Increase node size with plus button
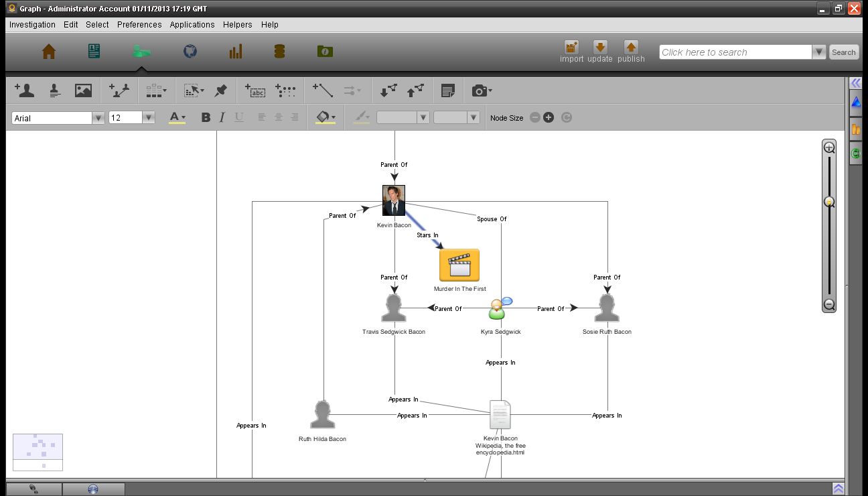868x496 pixels. (x=549, y=117)
